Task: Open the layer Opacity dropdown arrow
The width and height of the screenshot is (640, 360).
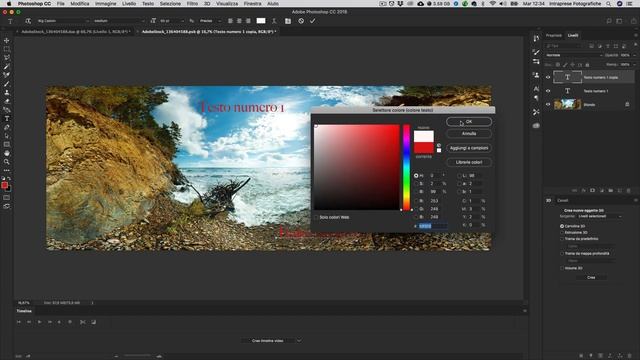Action: 634,55
